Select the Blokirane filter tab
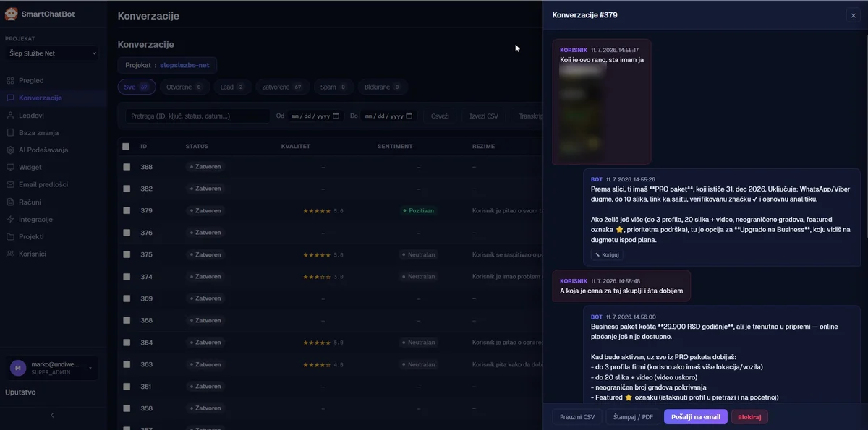The width and height of the screenshot is (868, 430). click(x=382, y=87)
